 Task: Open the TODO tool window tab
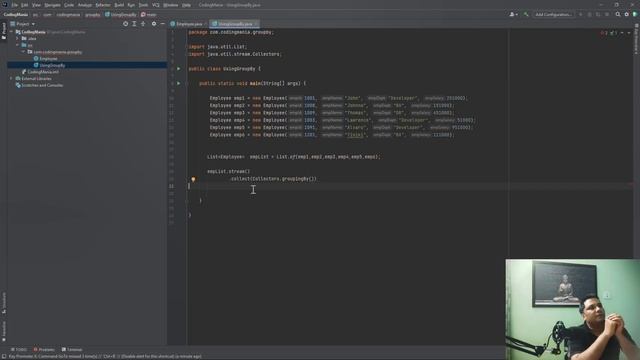(x=19, y=349)
